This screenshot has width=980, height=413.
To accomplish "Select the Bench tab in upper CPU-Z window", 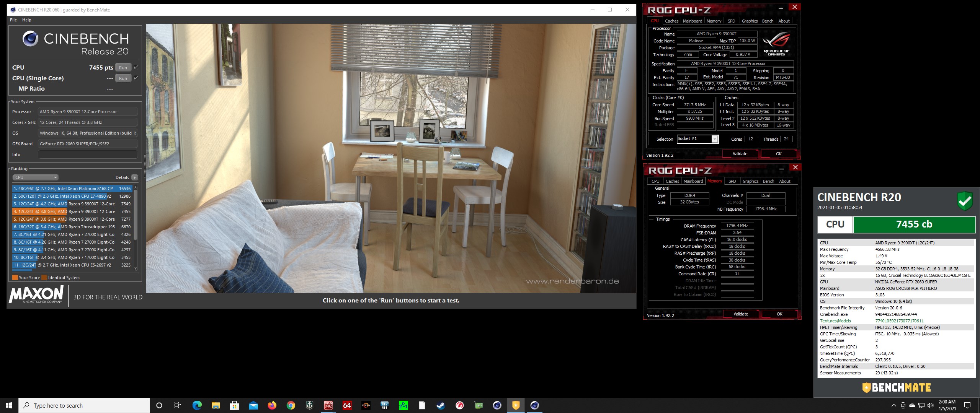I will click(768, 21).
